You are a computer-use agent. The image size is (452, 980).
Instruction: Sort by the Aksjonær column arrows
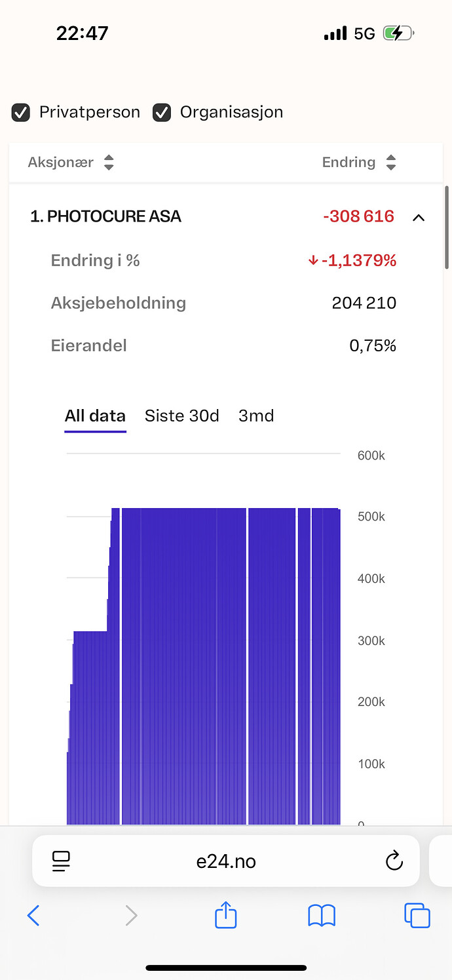[x=109, y=163]
